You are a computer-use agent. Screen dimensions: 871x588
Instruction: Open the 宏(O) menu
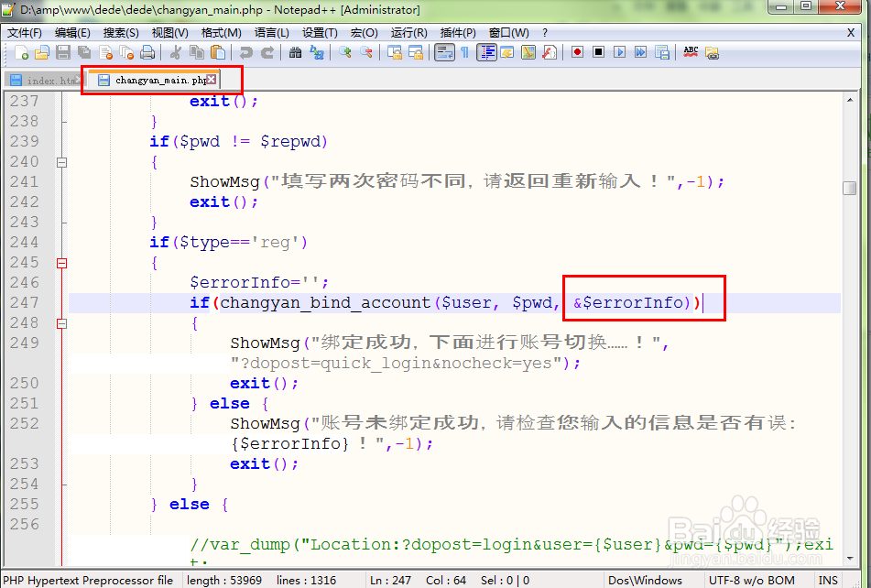tap(365, 33)
